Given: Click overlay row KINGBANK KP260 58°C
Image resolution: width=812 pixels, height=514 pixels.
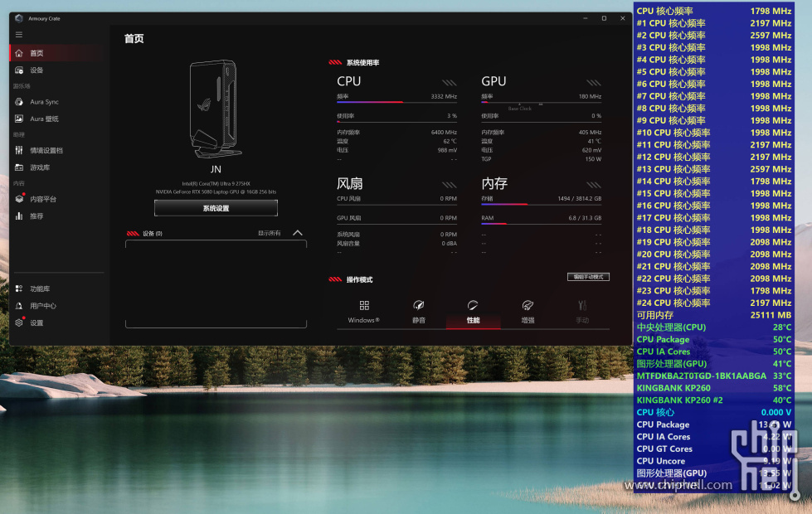Looking at the screenshot, I should [x=713, y=388].
